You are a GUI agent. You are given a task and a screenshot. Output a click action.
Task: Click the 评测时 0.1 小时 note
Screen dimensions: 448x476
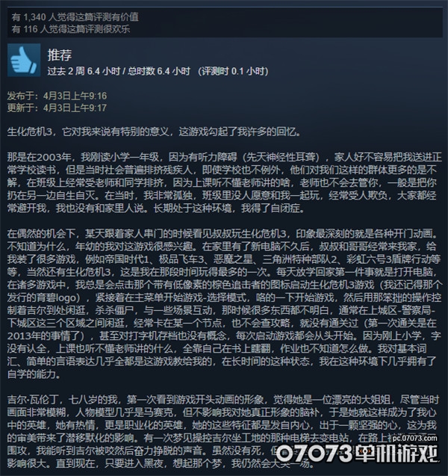(x=233, y=71)
